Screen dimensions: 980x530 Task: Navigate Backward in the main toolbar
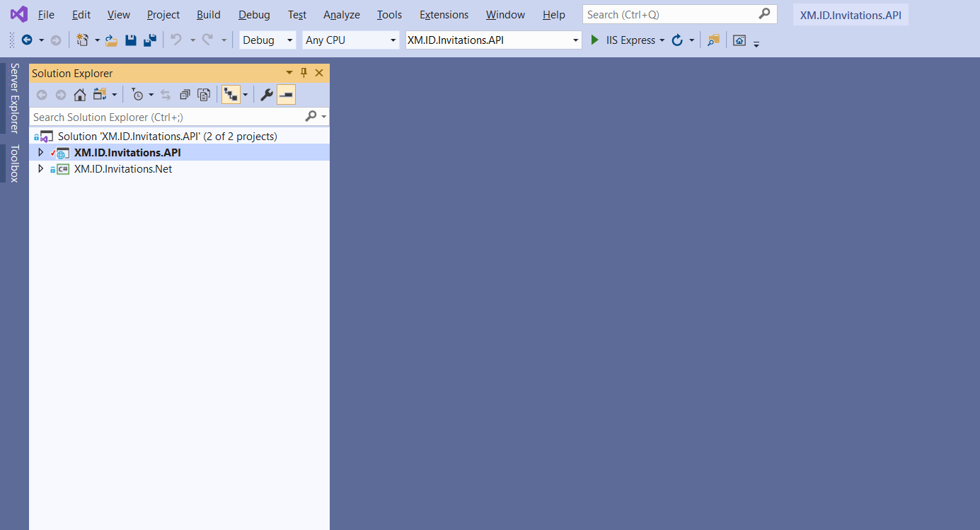[27, 40]
